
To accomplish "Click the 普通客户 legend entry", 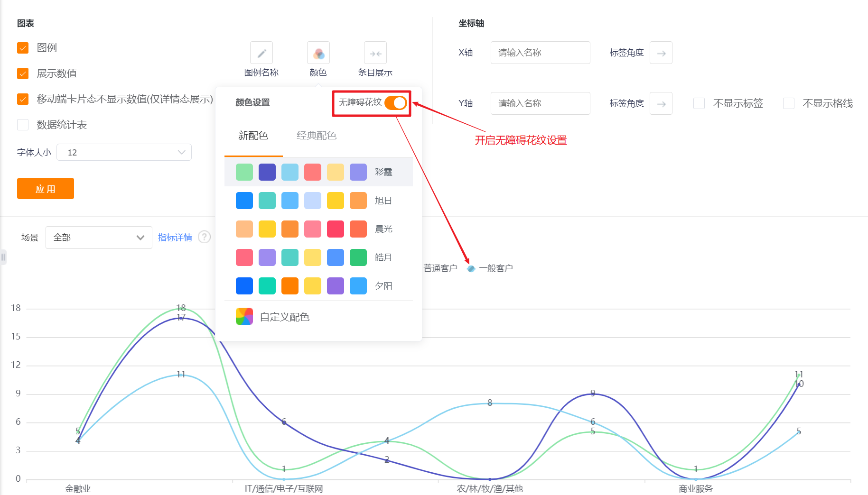I will [440, 268].
